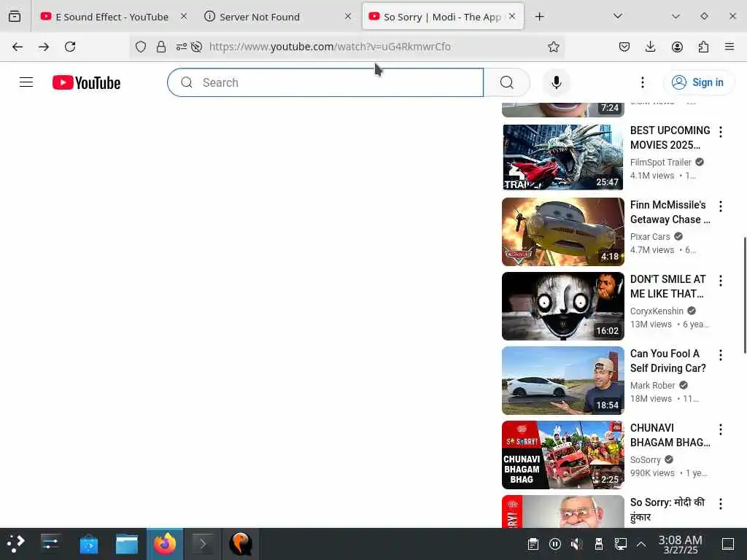
Task: Open options menu for So Sorry: मोदी की हुंकार video
Action: click(x=720, y=503)
